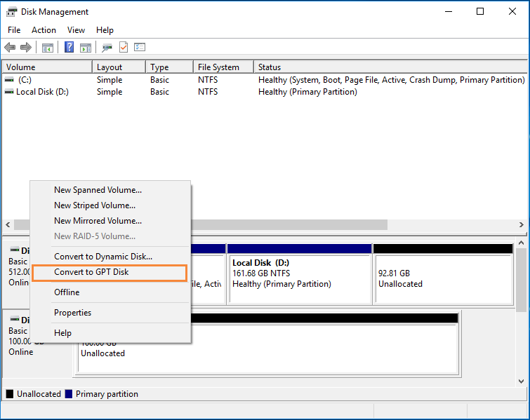
Task: Toggle the action pane toolbar icon
Action: (x=86, y=48)
